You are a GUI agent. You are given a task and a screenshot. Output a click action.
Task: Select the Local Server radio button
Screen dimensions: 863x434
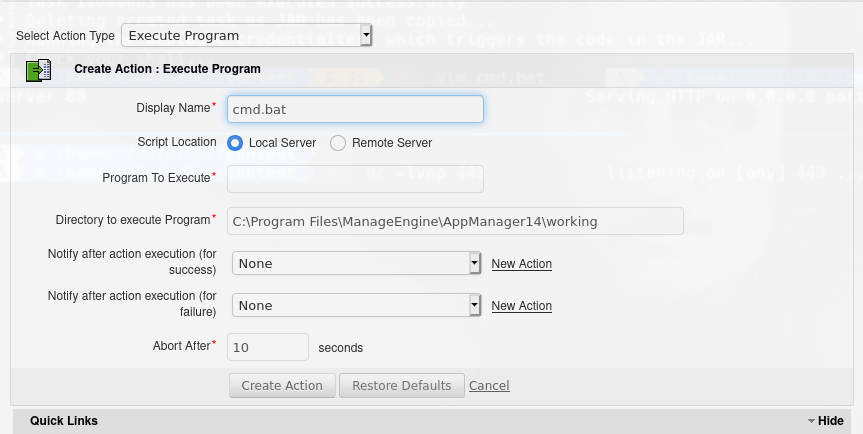point(235,143)
